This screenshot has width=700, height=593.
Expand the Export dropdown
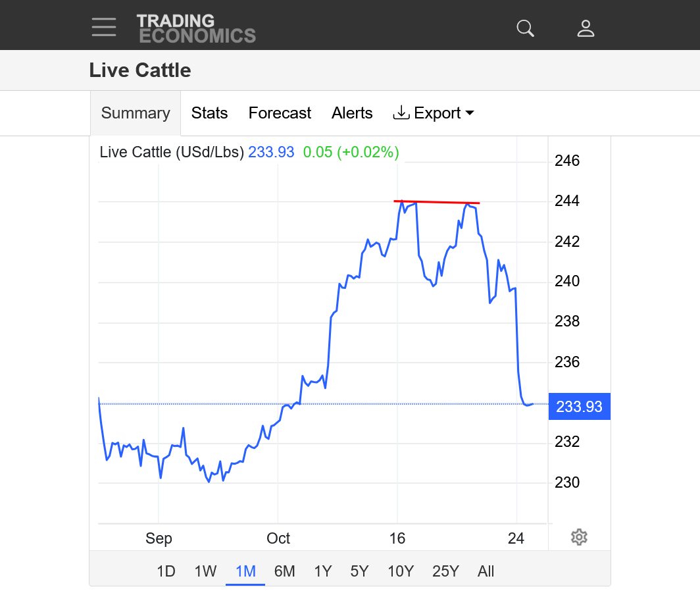434,113
